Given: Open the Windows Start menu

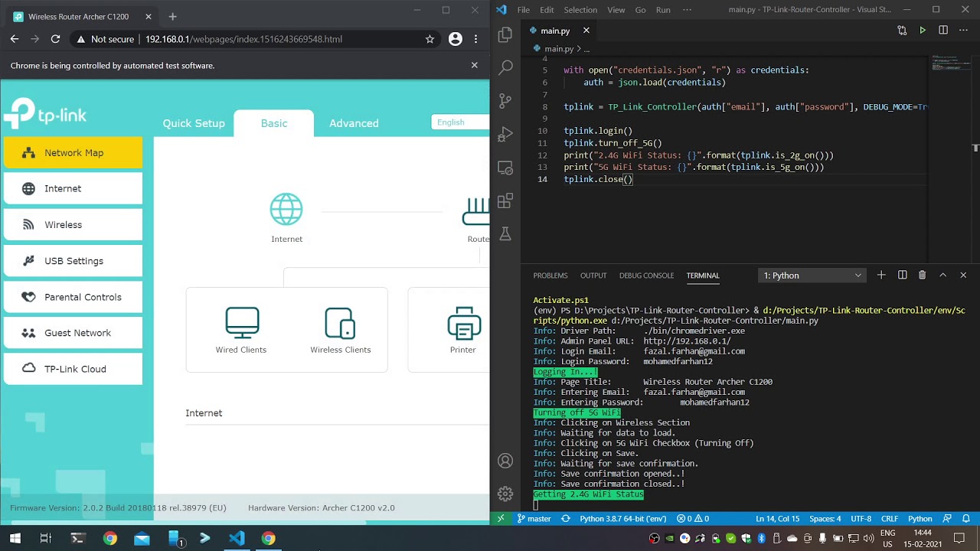Looking at the screenshot, I should pyautogui.click(x=15, y=538).
